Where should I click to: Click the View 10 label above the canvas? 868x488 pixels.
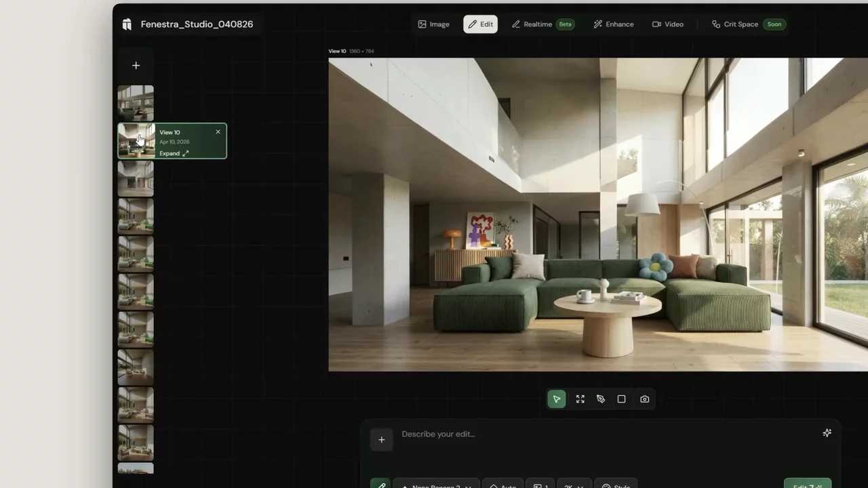tap(337, 51)
